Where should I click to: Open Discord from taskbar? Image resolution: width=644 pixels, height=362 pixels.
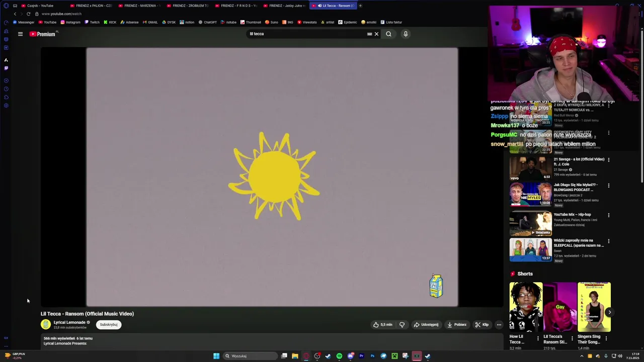(x=350, y=356)
